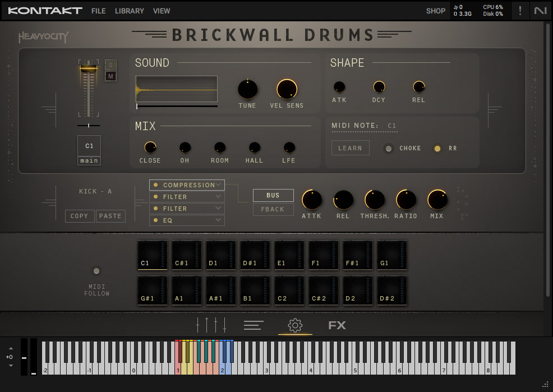Toggle the first FILTER power dot

(155, 197)
